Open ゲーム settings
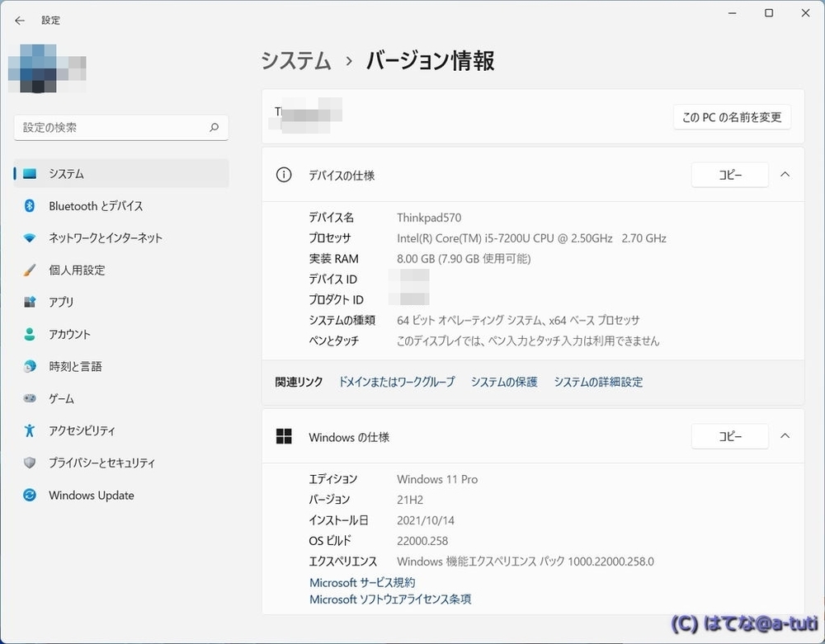The width and height of the screenshot is (825, 644). 121,398
